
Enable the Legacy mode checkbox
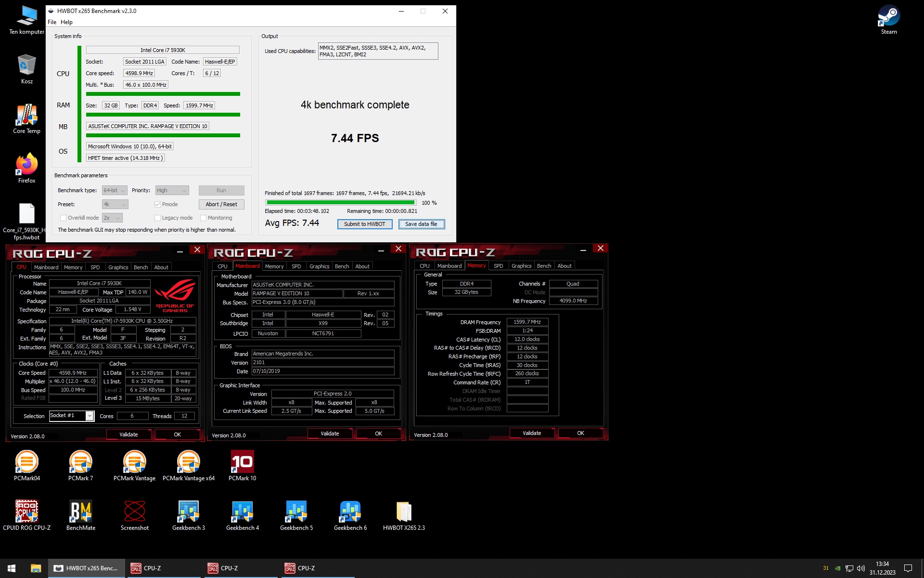[x=157, y=218]
